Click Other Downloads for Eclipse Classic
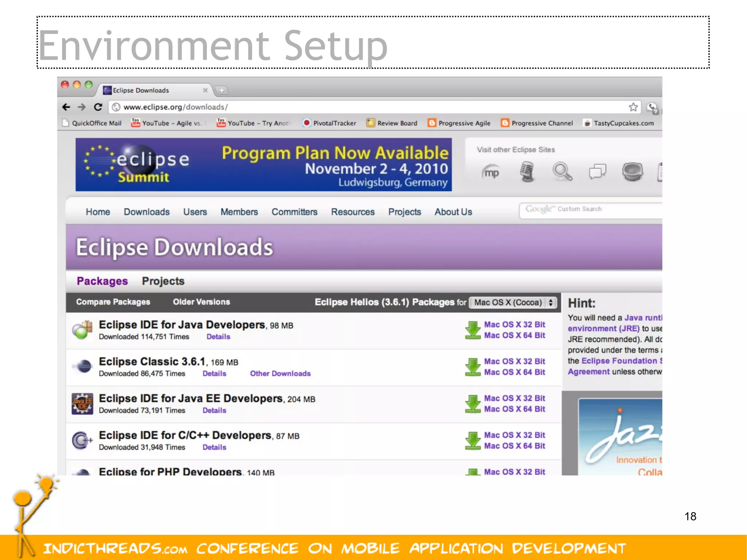This screenshot has height=560, width=747. 280,374
